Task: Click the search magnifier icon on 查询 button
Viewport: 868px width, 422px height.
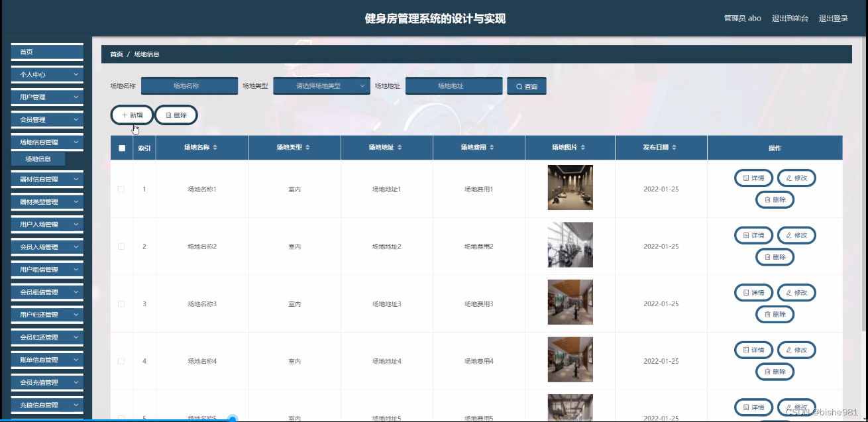Action: [518, 85]
